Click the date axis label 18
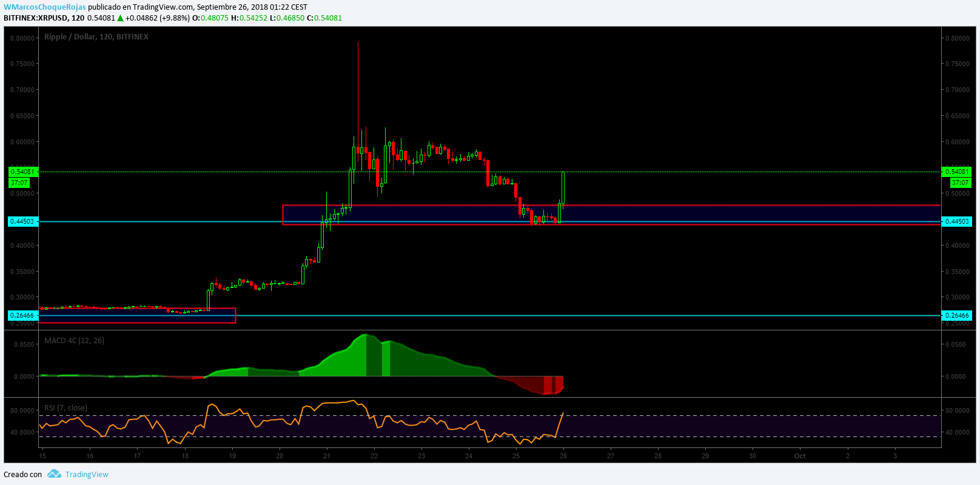980x485 pixels. pos(185,456)
